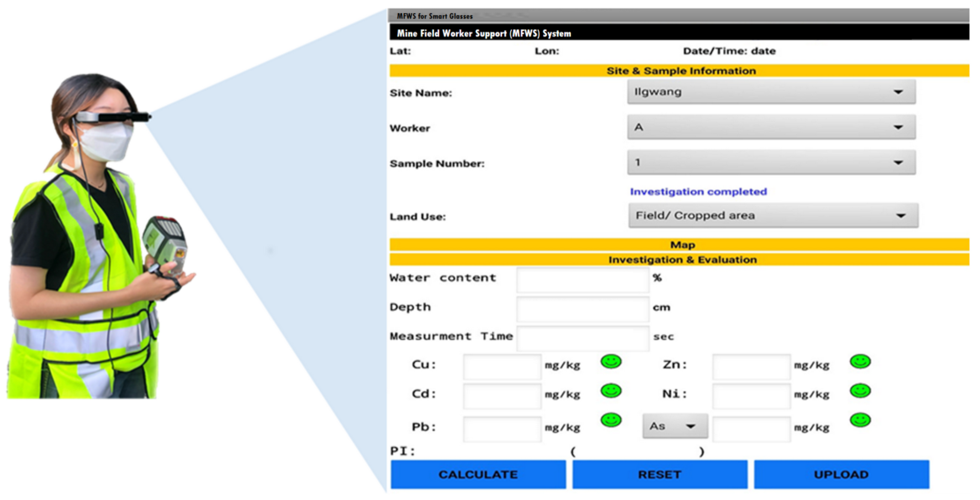Expand the Worker dropdown set to A
The image size is (980, 500).
[771, 127]
